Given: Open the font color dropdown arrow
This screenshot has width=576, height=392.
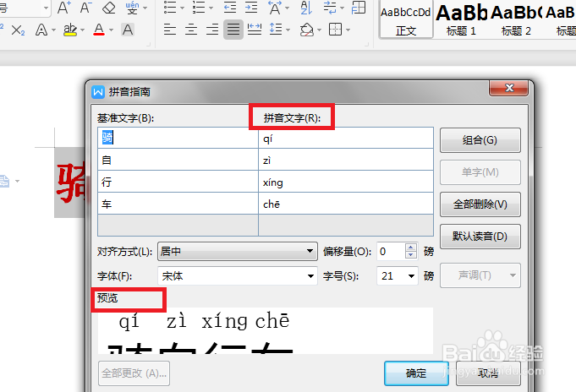Looking at the screenshot, I should pos(111,30).
